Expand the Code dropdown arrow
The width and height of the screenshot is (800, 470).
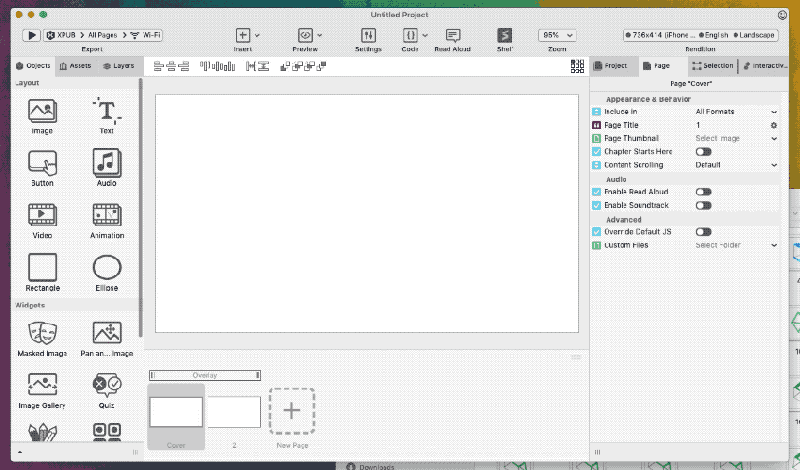(425, 35)
